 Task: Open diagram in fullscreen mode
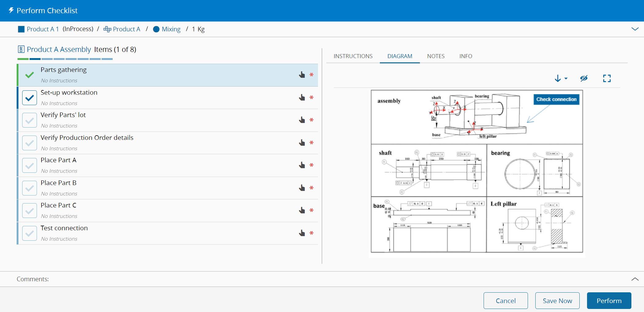click(606, 78)
